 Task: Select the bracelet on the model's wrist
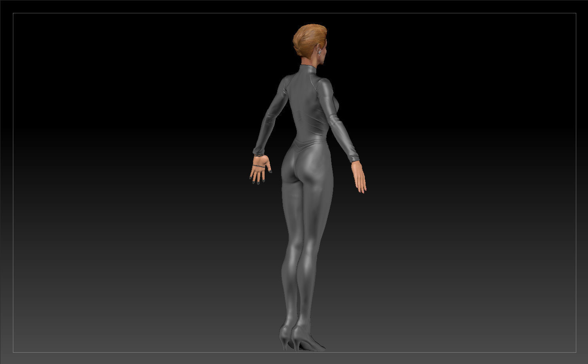pyautogui.click(x=258, y=155)
